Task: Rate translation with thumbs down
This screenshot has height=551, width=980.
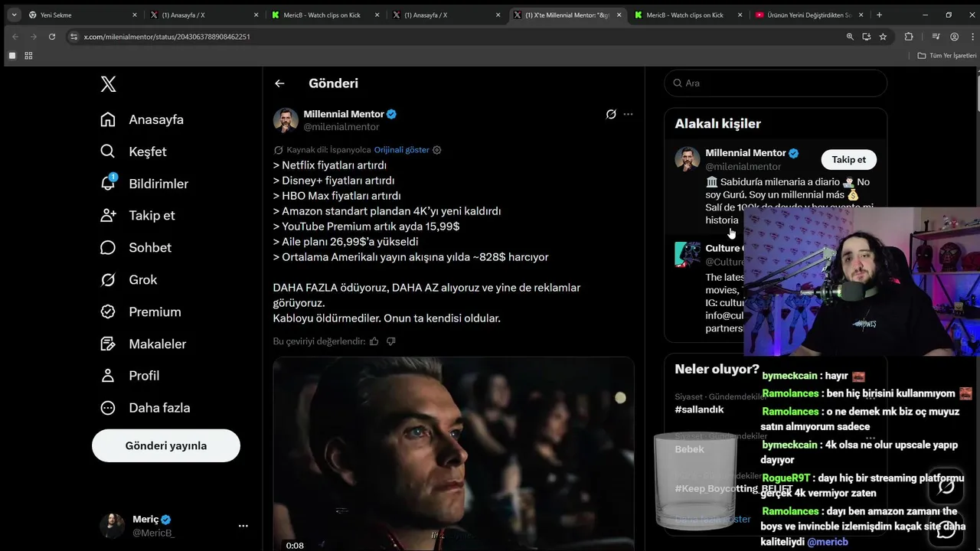Action: pos(391,341)
